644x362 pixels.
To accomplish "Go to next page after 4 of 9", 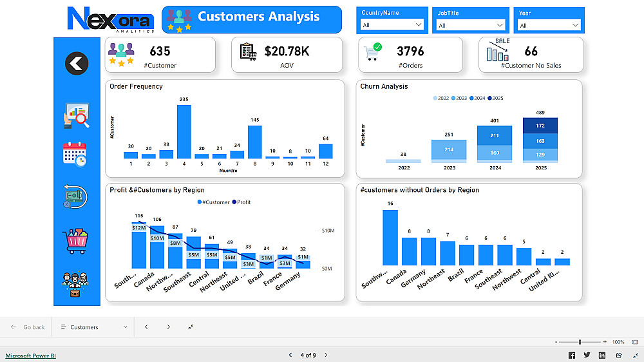I will coord(326,355).
